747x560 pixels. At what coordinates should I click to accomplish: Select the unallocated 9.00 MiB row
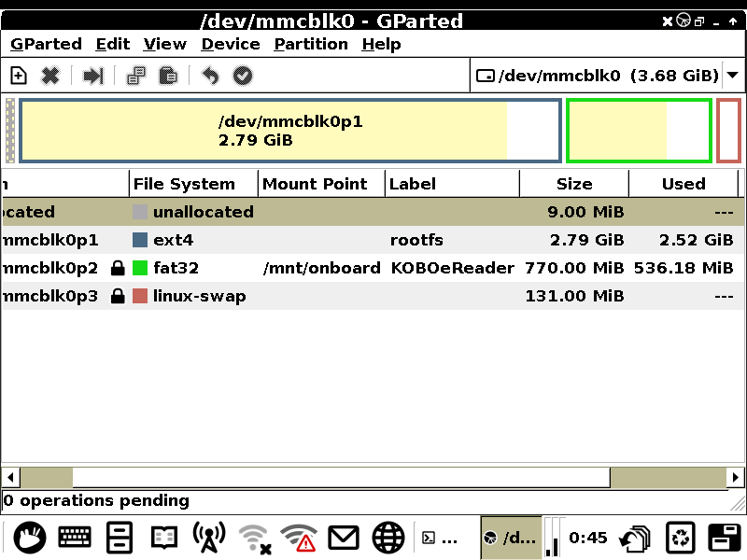[x=372, y=212]
